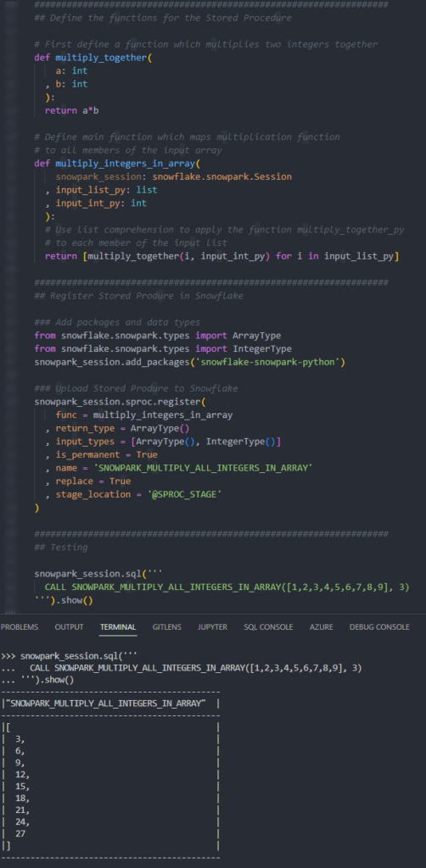Switch to the OUTPUT tab
The width and height of the screenshot is (426, 868).
pyautogui.click(x=70, y=627)
